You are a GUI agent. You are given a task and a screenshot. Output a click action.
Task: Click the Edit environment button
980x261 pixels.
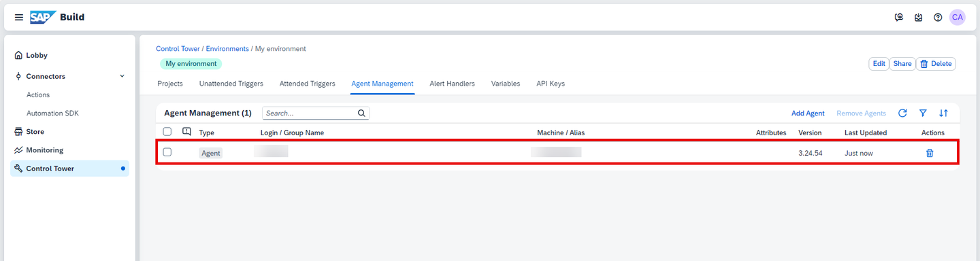point(879,64)
